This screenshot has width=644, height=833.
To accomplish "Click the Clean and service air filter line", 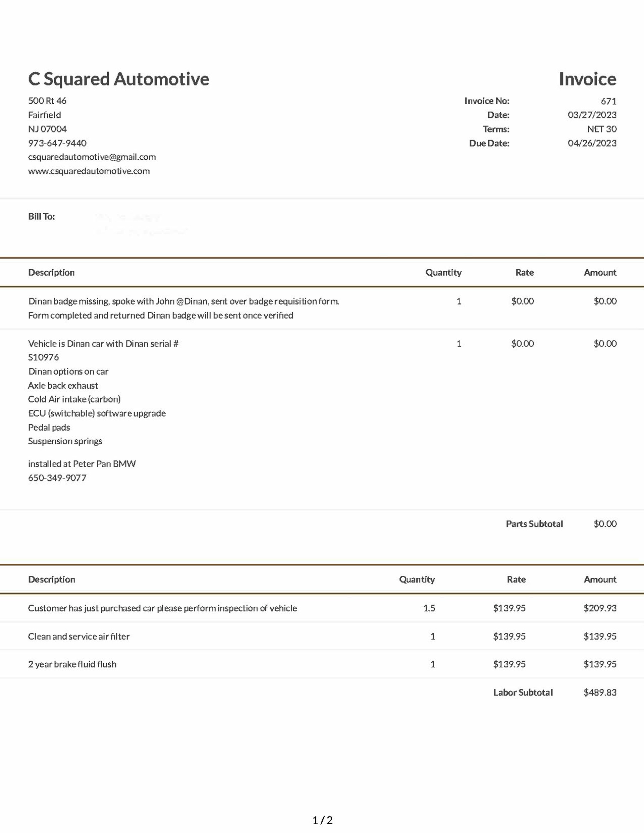I will click(78, 636).
